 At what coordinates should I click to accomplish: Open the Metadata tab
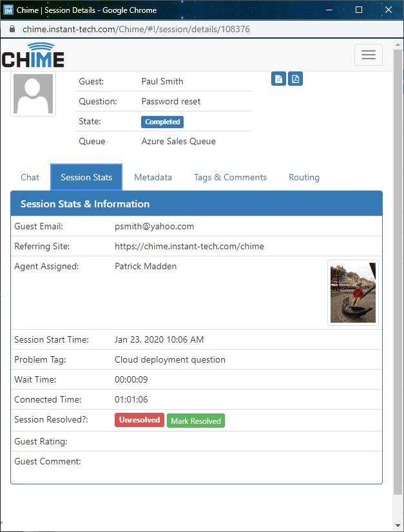[x=153, y=177]
